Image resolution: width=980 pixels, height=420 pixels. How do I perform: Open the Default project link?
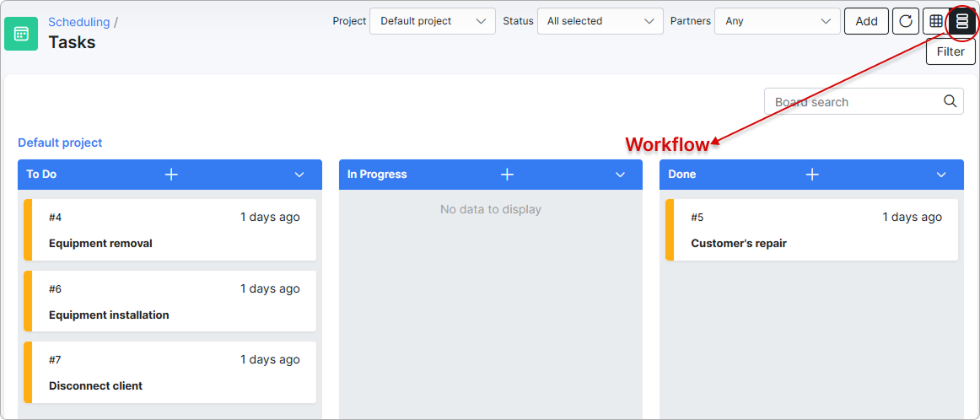pyautogui.click(x=60, y=143)
